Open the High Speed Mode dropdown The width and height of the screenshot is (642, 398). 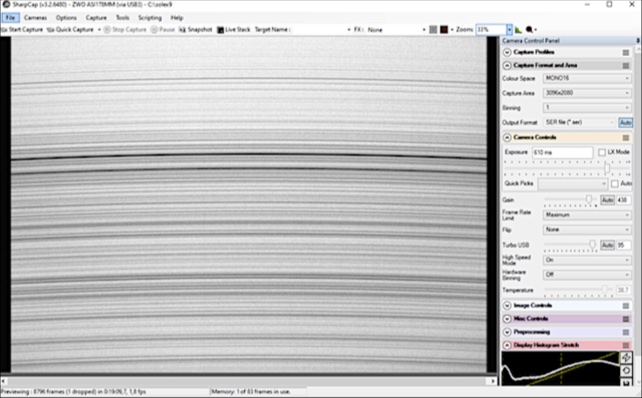[587, 260]
